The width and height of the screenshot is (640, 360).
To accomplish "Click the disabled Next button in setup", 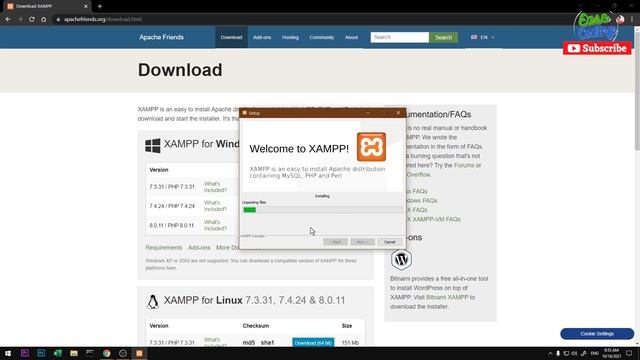I will [362, 242].
